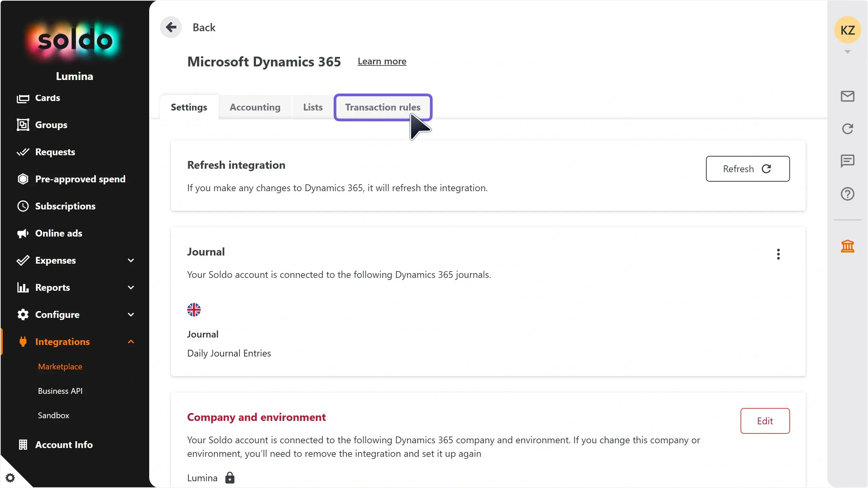This screenshot has width=868, height=488.
Task: Switch to the Accounting tab
Action: click(x=255, y=107)
